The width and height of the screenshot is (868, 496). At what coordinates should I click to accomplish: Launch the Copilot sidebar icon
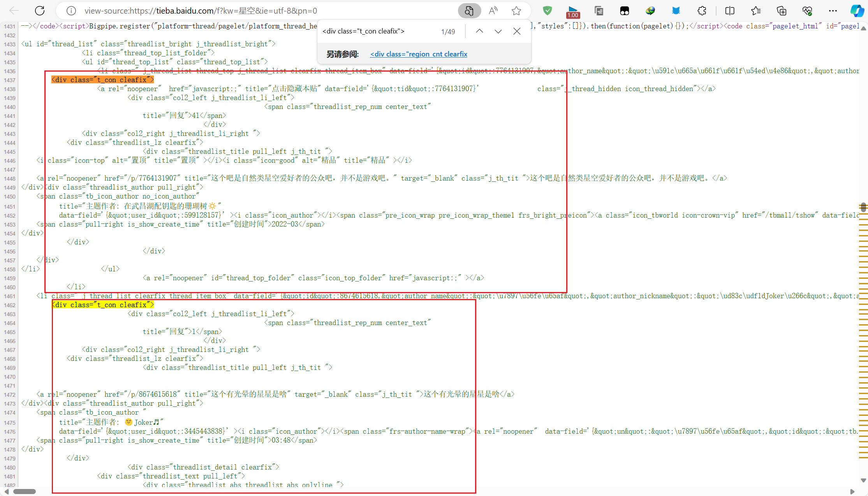point(857,11)
